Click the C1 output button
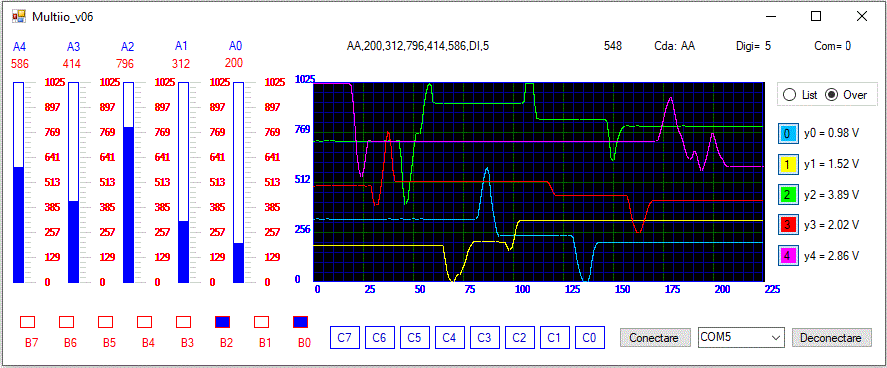 coord(555,337)
